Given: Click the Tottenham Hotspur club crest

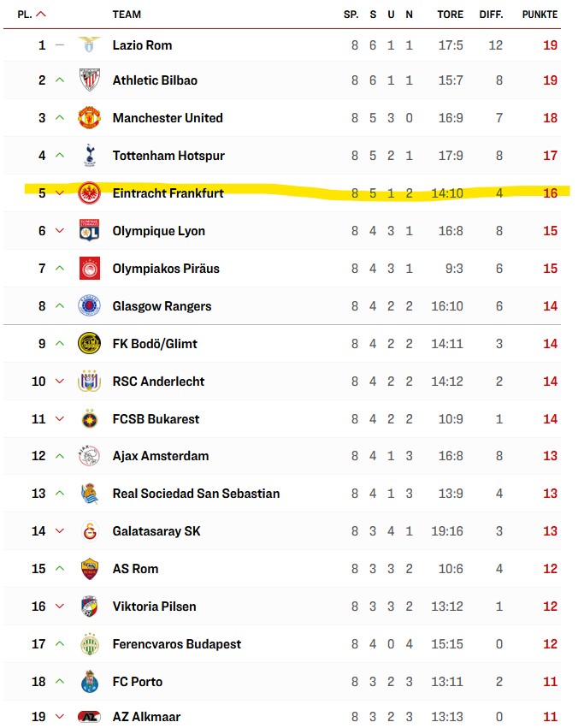Looking at the screenshot, I should point(89,156).
